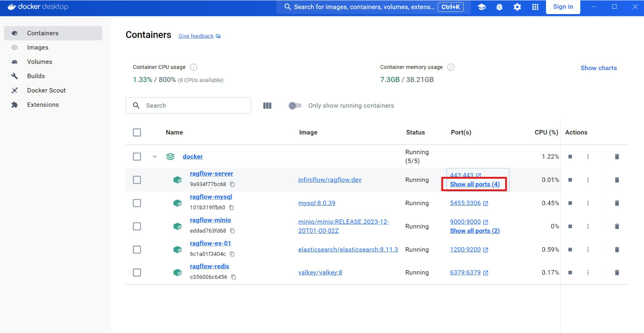The width and height of the screenshot is (644, 333).
Task: Open the more actions menu for ragflow-mysql
Action: (588, 203)
